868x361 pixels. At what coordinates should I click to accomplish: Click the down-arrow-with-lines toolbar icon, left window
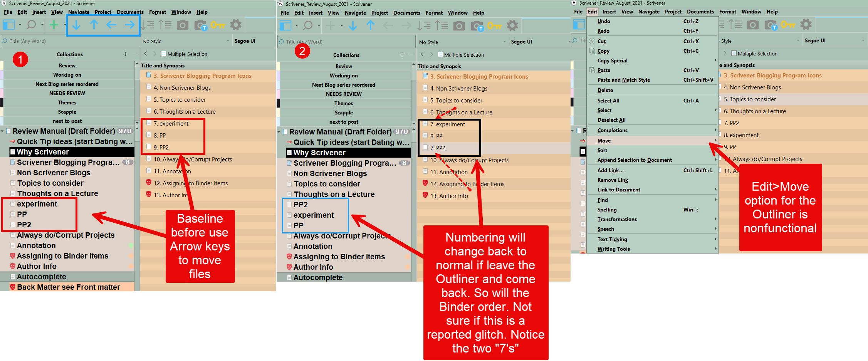click(x=147, y=25)
